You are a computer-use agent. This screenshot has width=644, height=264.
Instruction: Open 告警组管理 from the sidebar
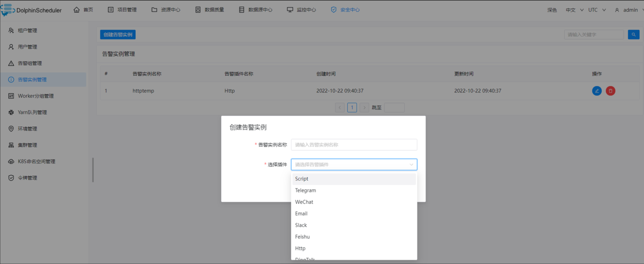tap(30, 63)
